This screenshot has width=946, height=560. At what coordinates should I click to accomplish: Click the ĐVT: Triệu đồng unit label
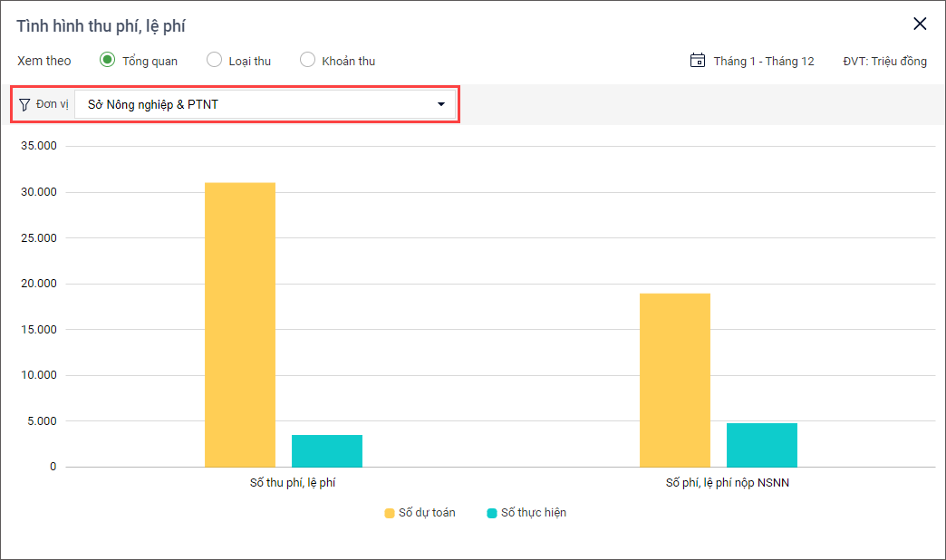coord(884,62)
